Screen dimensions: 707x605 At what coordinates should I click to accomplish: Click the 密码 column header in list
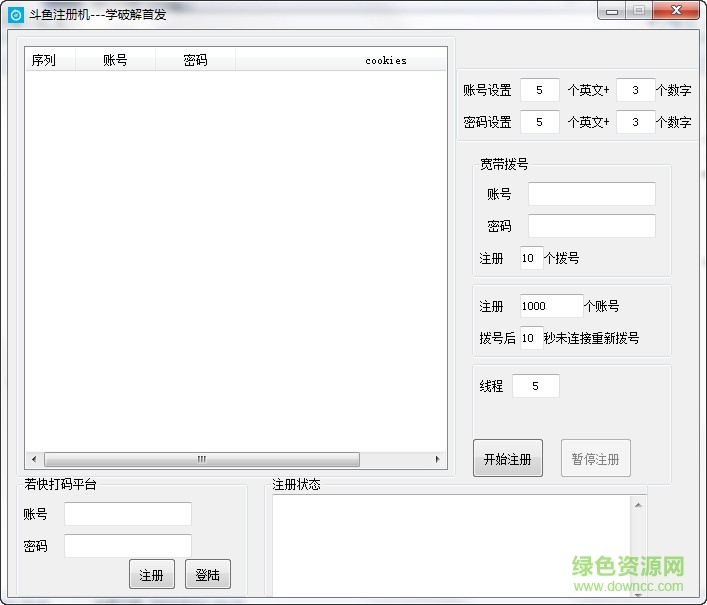195,60
